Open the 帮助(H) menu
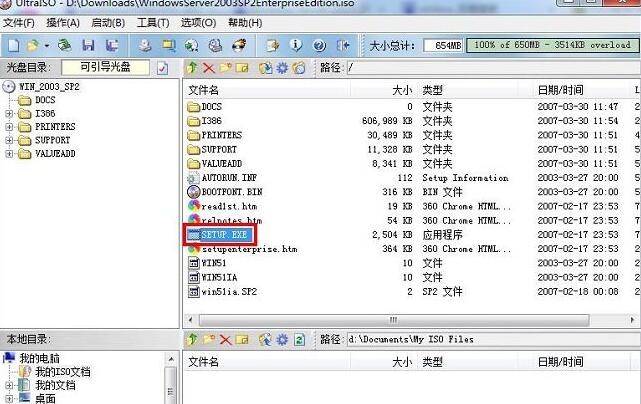This screenshot has height=404, width=641. pos(245,22)
